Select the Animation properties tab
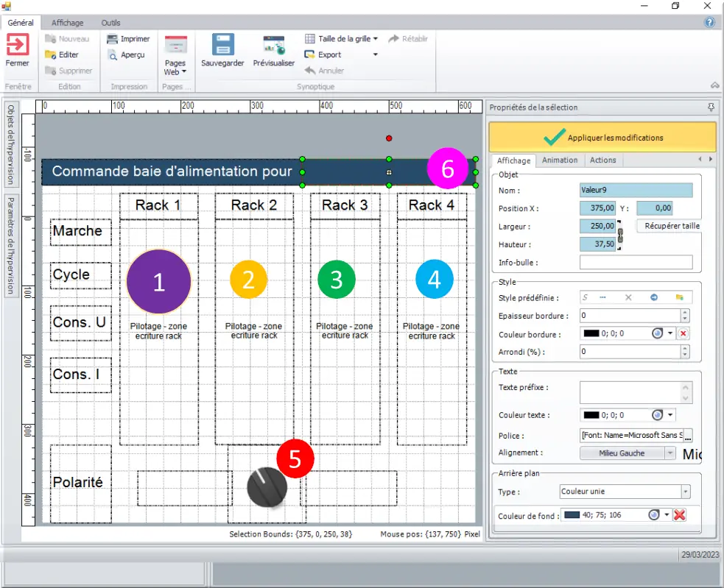 tap(560, 160)
